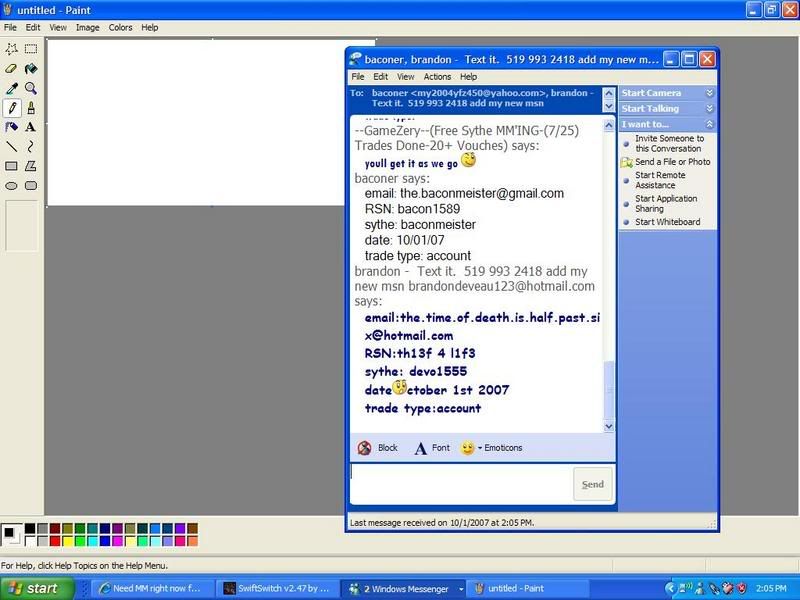Open Paint's Colors menu
This screenshot has width=800, height=600.
tap(120, 28)
